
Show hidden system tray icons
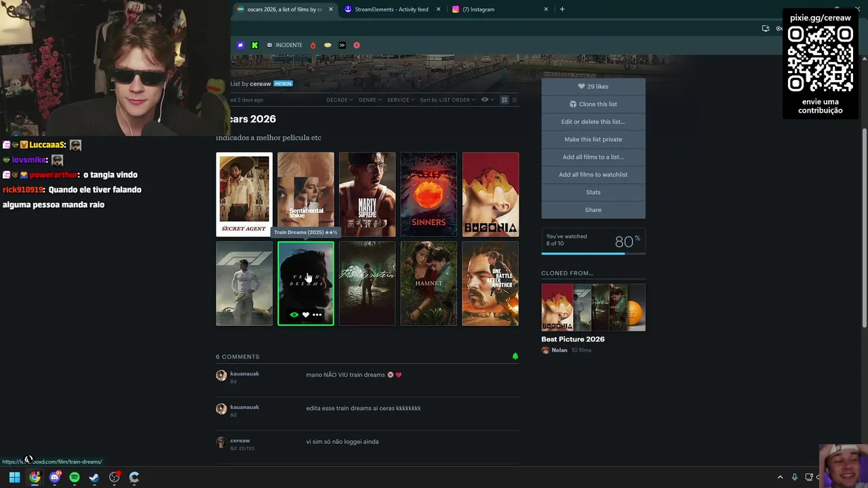pos(780,477)
